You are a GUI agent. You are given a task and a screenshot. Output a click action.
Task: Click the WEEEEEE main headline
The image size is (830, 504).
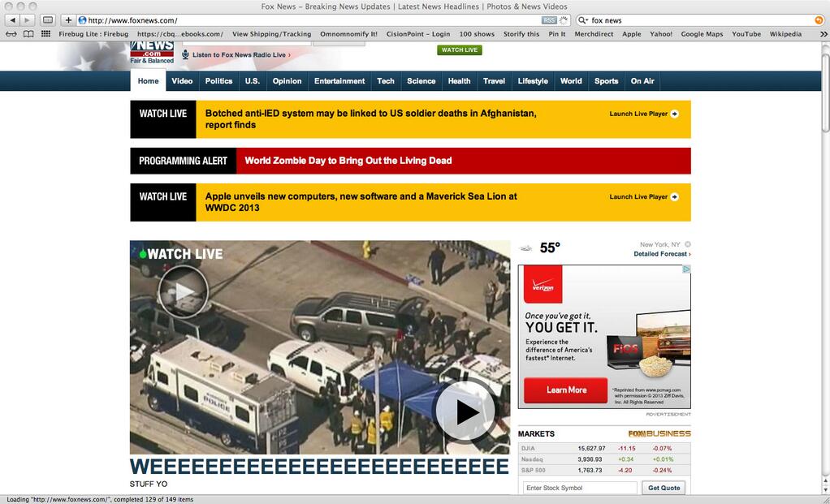319,467
